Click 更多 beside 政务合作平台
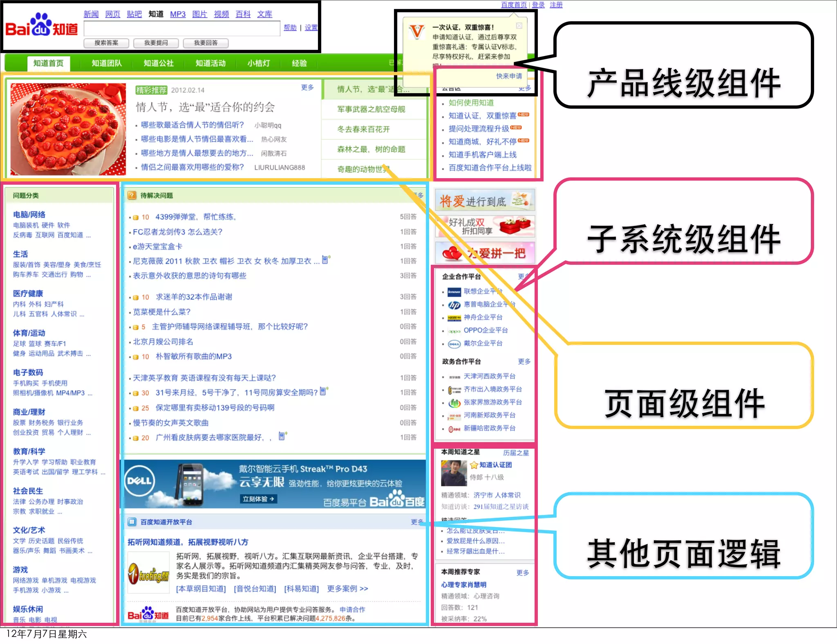The width and height of the screenshot is (837, 644). click(x=524, y=362)
